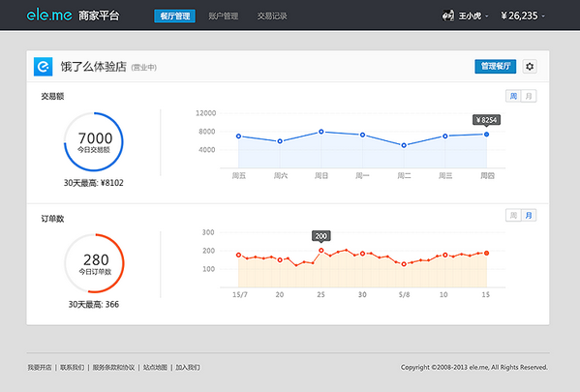This screenshot has width=580, height=392.
Task: Switch 交易额 chart to 月 view
Action: [x=529, y=96]
